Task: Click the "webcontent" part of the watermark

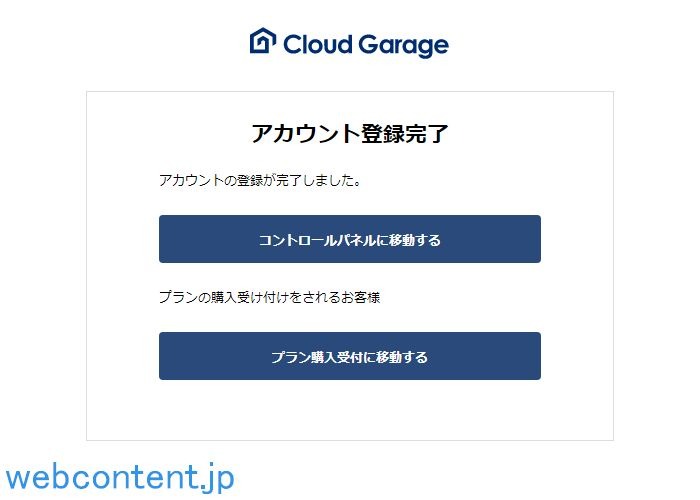Action: click(x=100, y=476)
